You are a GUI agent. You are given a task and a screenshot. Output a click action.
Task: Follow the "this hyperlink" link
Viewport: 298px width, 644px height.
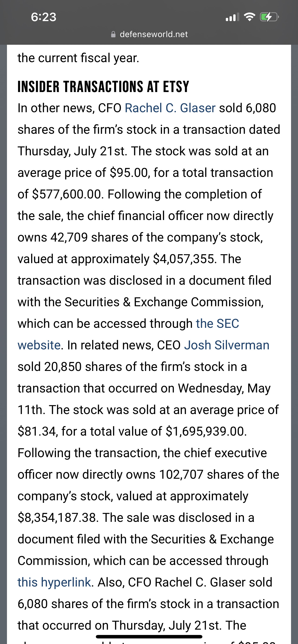tap(54, 582)
